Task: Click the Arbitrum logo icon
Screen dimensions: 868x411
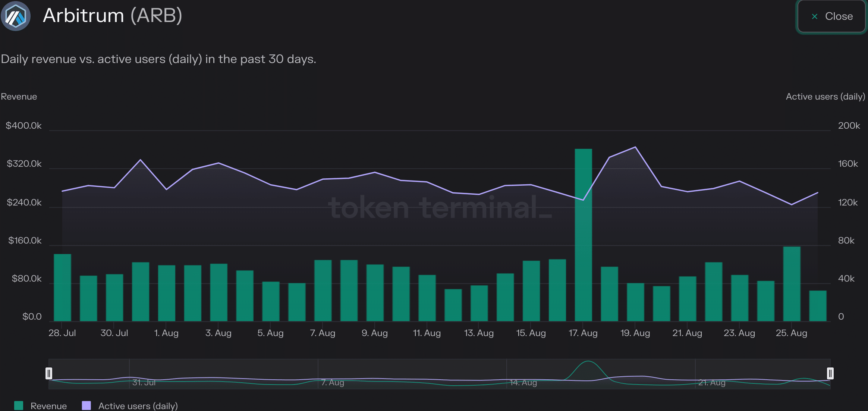Action: [x=16, y=16]
